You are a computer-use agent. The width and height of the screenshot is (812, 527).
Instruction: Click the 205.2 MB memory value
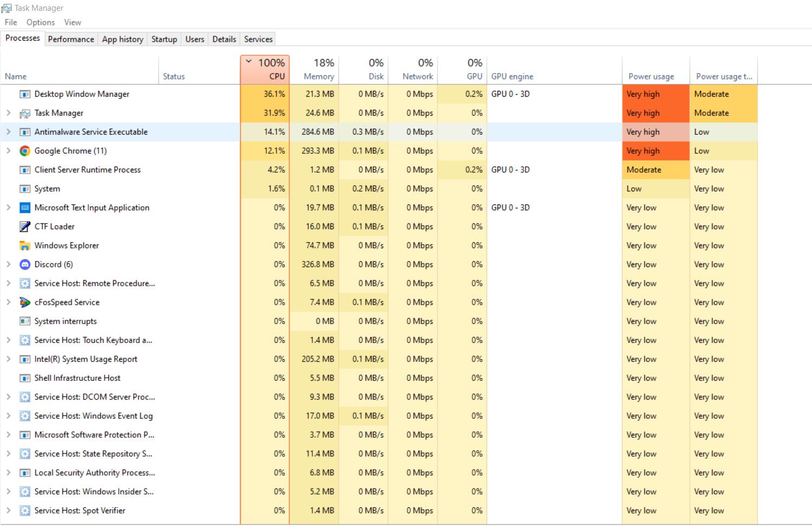point(318,359)
